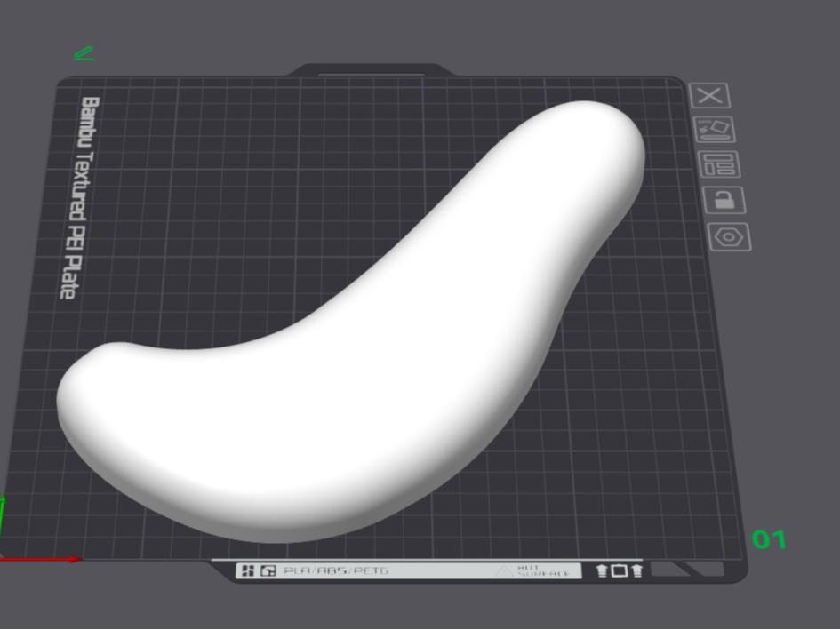840x630 pixels.
Task: Click the plate handle tab at the back edge
Action: point(372,70)
